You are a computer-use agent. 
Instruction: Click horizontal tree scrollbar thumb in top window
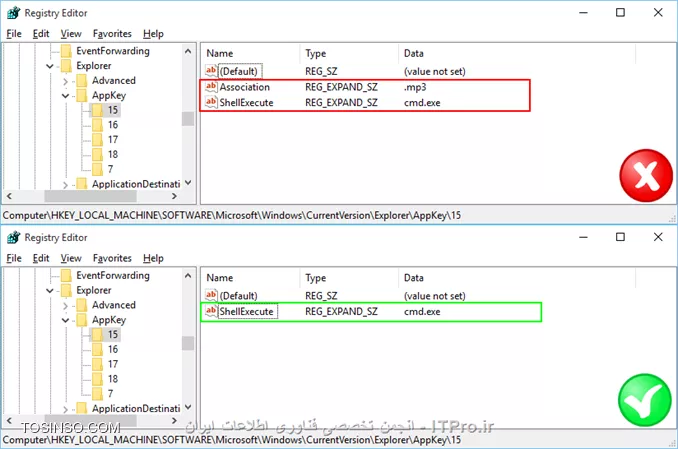[x=90, y=196]
